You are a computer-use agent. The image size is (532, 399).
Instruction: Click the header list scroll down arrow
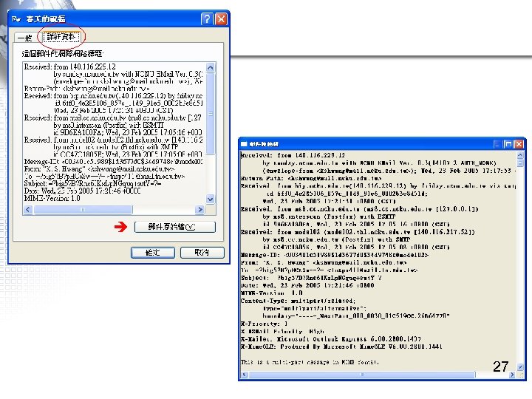click(211, 199)
